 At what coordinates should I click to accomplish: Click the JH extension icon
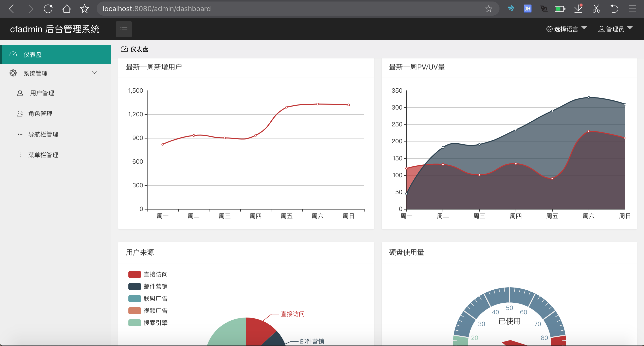pos(527,9)
